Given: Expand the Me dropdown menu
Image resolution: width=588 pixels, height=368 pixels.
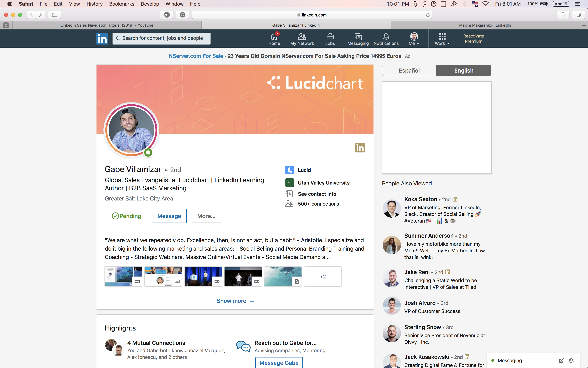Looking at the screenshot, I should tap(414, 39).
